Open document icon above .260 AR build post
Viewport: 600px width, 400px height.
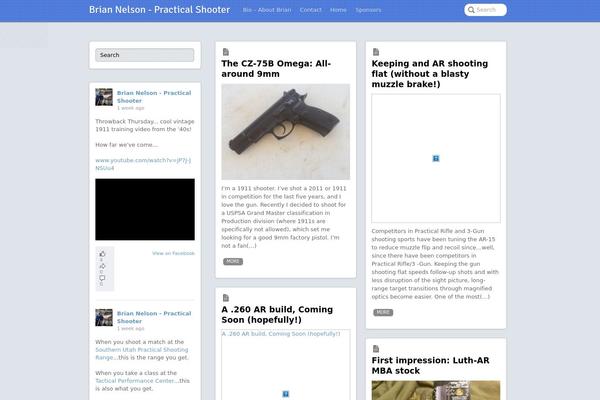[226, 298]
